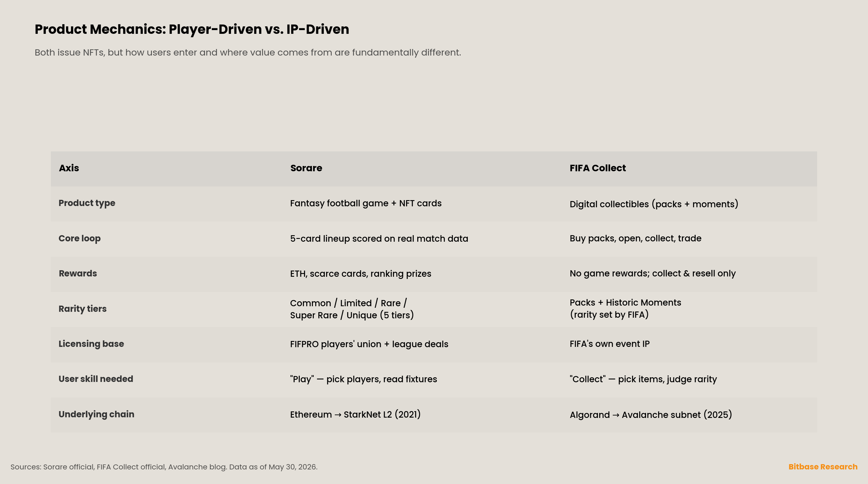The height and width of the screenshot is (484, 868).
Task: Select 'Algorand → Avalanche subnet (2025)' cell
Action: pos(651,415)
